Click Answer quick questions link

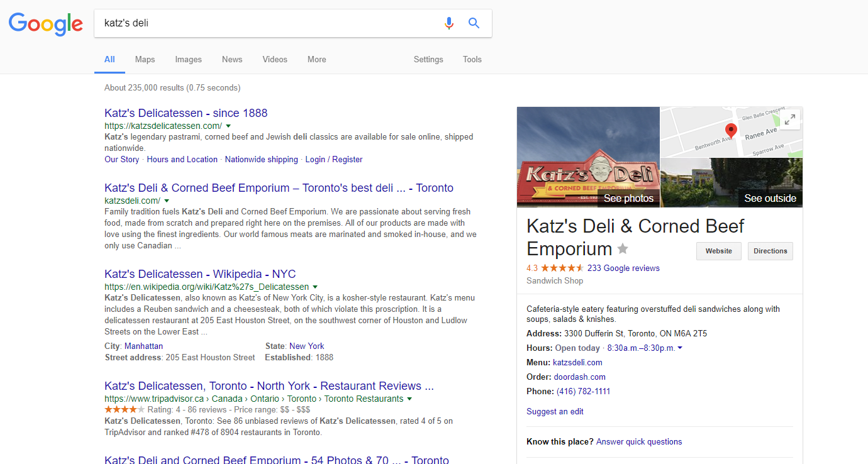tap(639, 442)
